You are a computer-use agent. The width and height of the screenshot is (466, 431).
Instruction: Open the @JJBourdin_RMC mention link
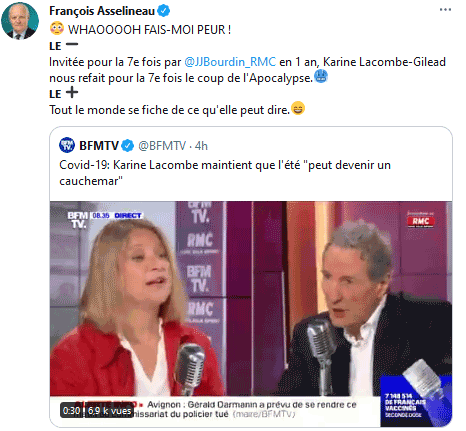tap(230, 62)
